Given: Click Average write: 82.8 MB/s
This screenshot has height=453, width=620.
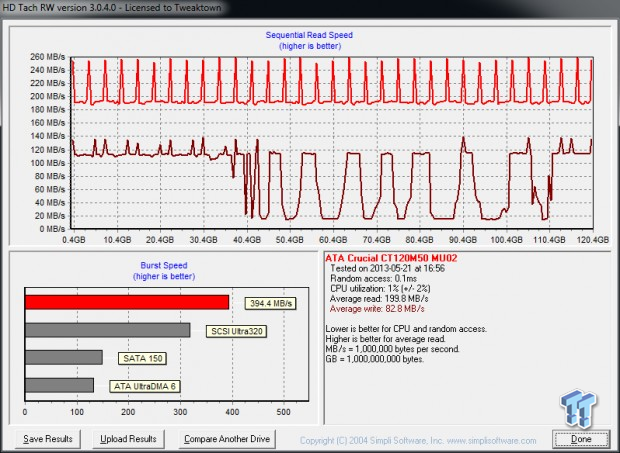Looking at the screenshot, I should click(377, 309).
